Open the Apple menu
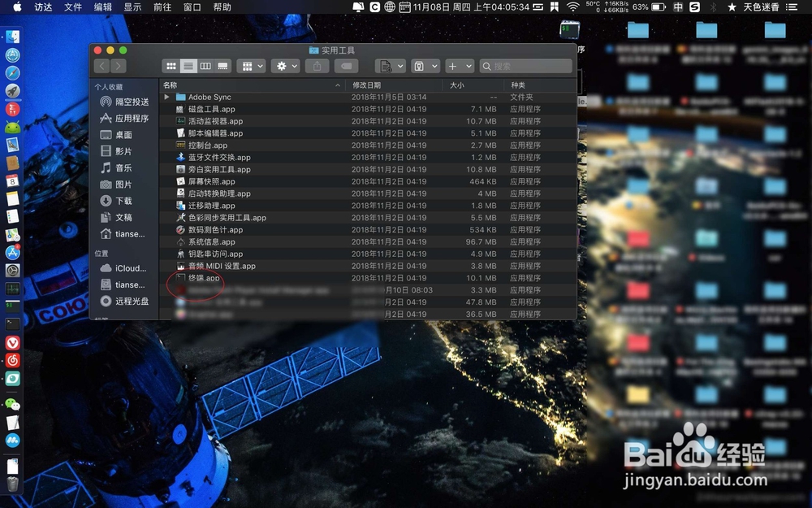812x508 pixels. (x=17, y=7)
